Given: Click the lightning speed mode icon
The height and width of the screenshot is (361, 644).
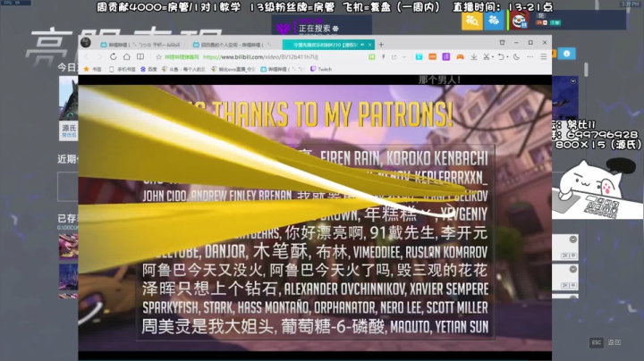Looking at the screenshot, I should [x=383, y=57].
